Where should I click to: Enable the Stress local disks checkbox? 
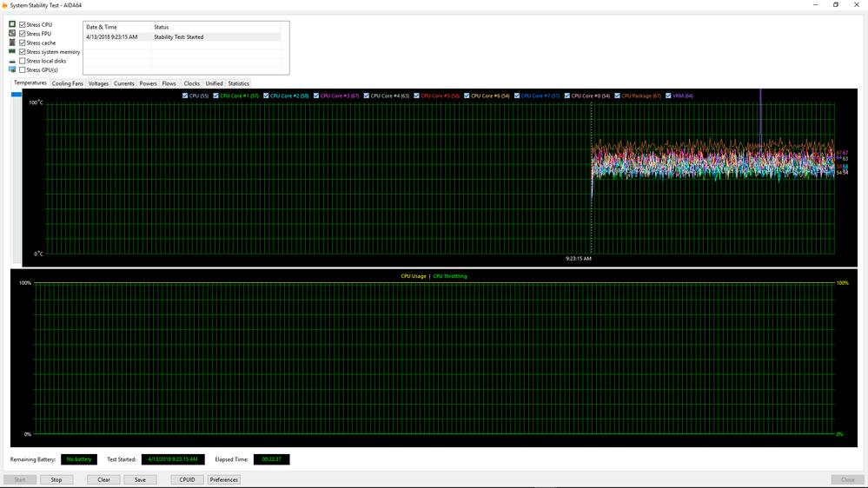23,61
